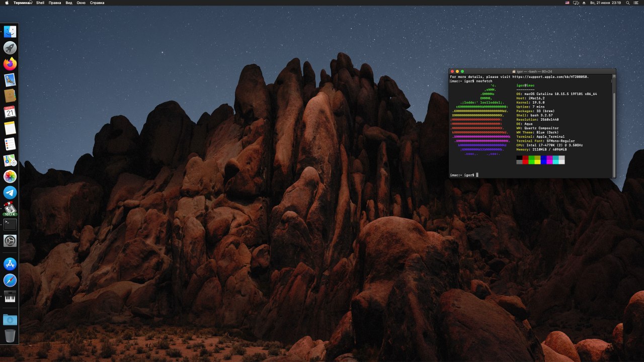The width and height of the screenshot is (644, 362).
Task: Click the "Uptime: 7 mins" line
Action: coord(530,107)
